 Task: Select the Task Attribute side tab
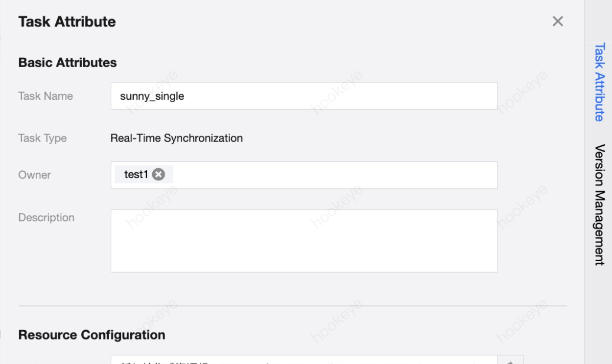tap(599, 82)
